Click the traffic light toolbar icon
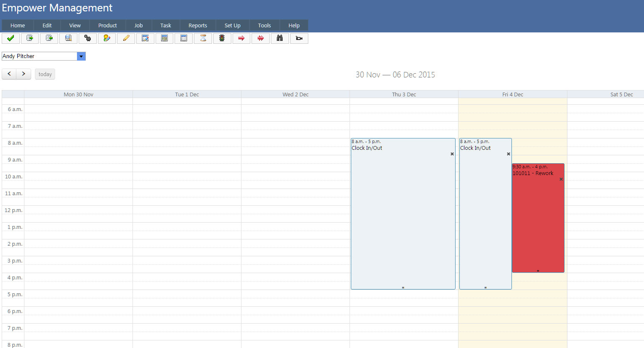Screen dimensions: 644x348 pos(222,38)
